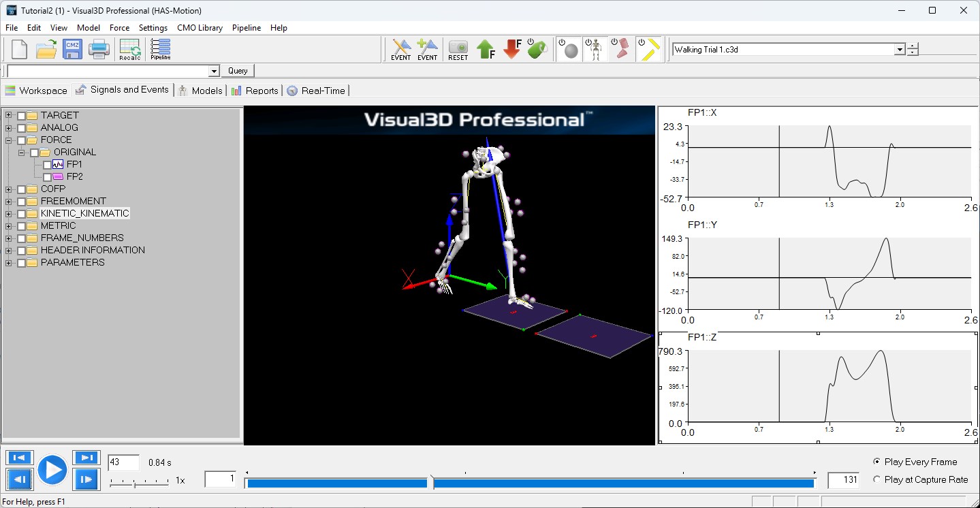
Task: Create a new workspace file
Action: (x=19, y=50)
